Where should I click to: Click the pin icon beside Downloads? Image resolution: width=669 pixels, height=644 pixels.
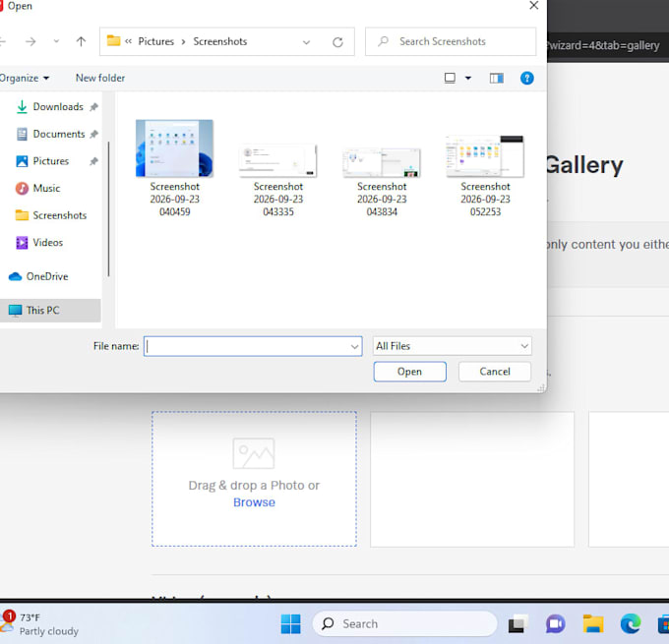93,107
